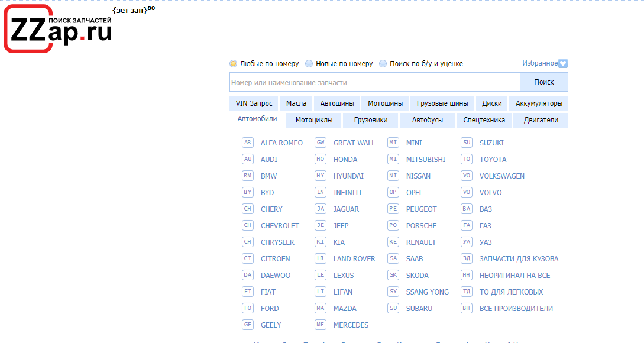Open the НЕОРИГИНАЛ НА ВСЕ link
644x343 pixels.
[x=514, y=275]
